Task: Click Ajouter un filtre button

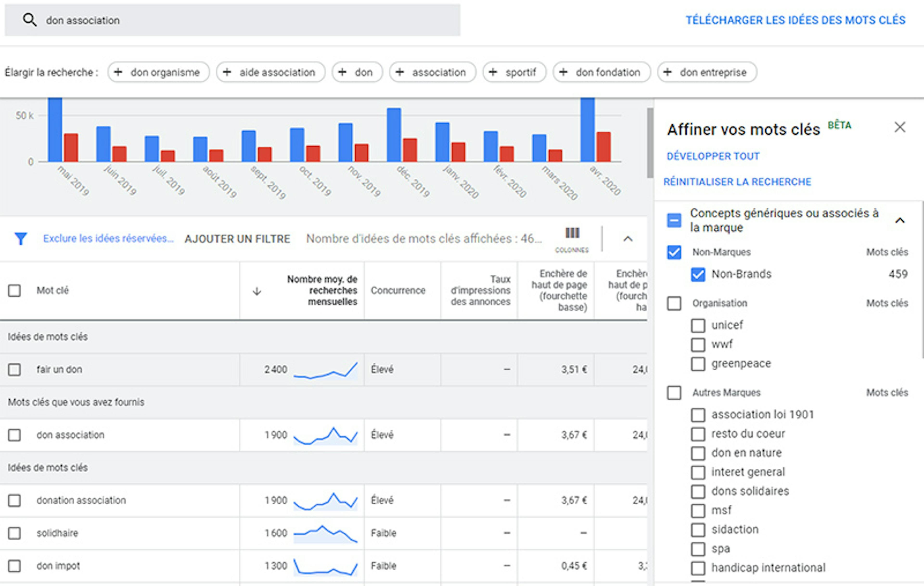Action: pyautogui.click(x=237, y=239)
